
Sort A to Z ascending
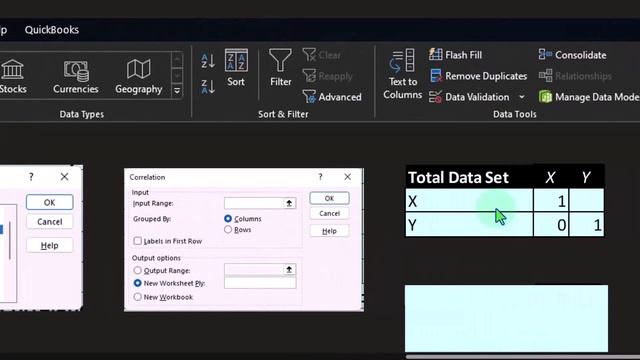point(208,61)
